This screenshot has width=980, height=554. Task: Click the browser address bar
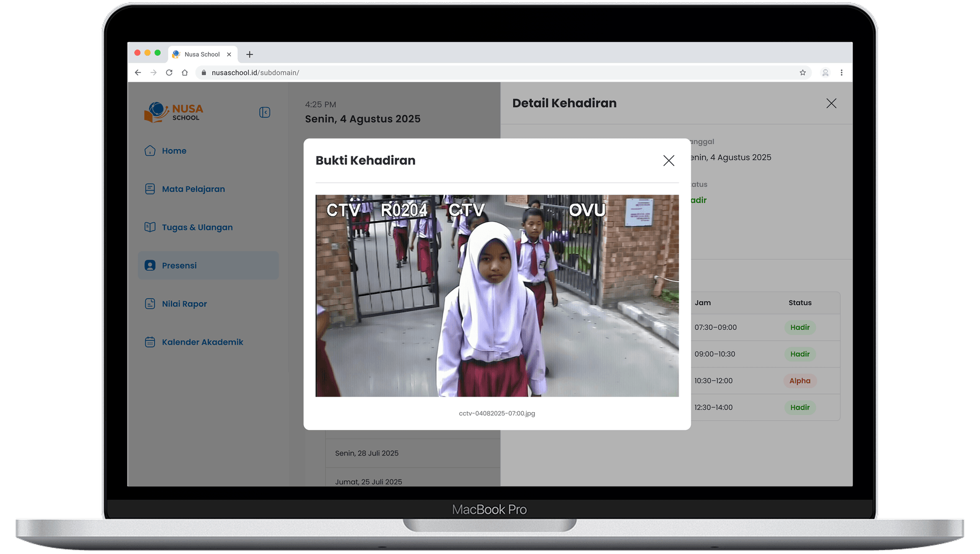click(x=357, y=73)
